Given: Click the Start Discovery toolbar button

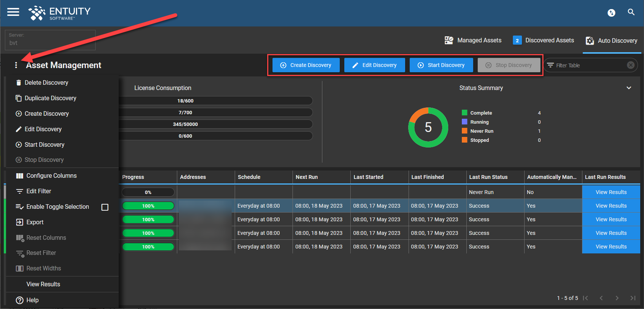Looking at the screenshot, I should [441, 65].
